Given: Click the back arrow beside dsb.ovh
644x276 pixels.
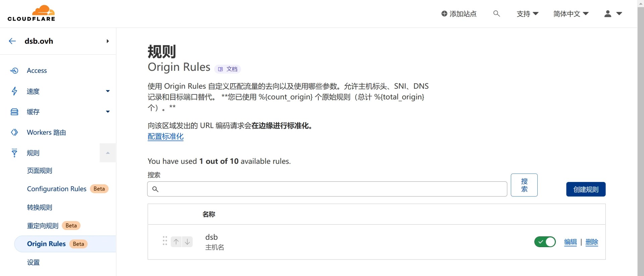Looking at the screenshot, I should point(12,41).
